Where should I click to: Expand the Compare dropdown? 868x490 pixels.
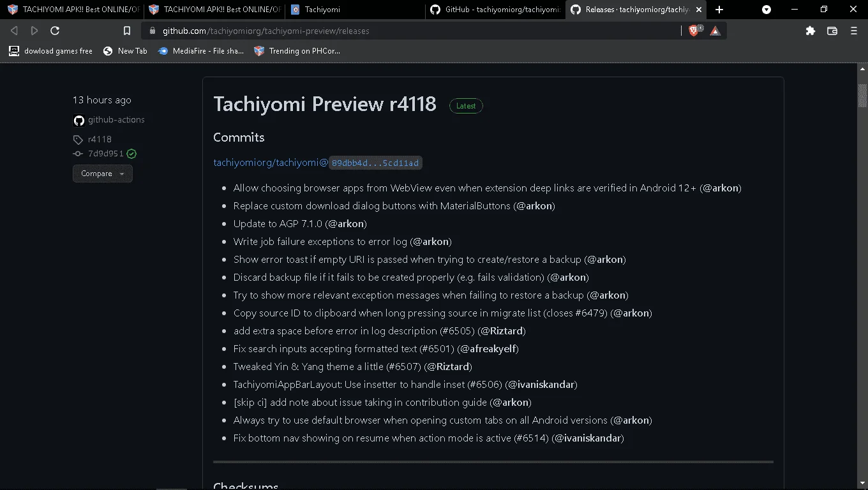click(103, 174)
